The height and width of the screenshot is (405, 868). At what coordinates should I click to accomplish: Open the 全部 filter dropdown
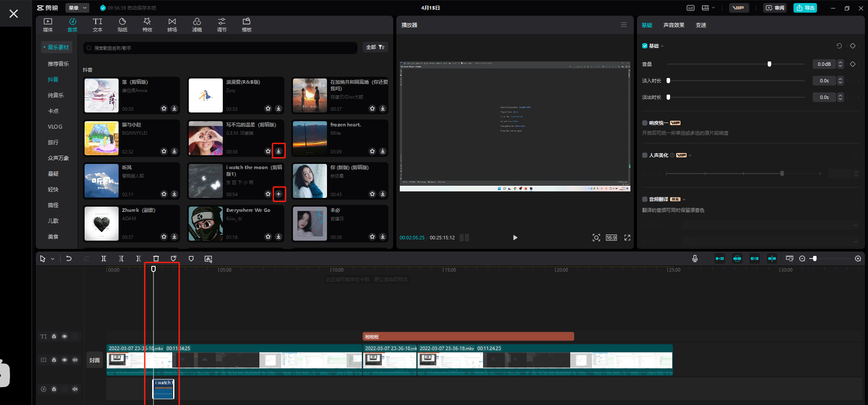click(x=375, y=47)
